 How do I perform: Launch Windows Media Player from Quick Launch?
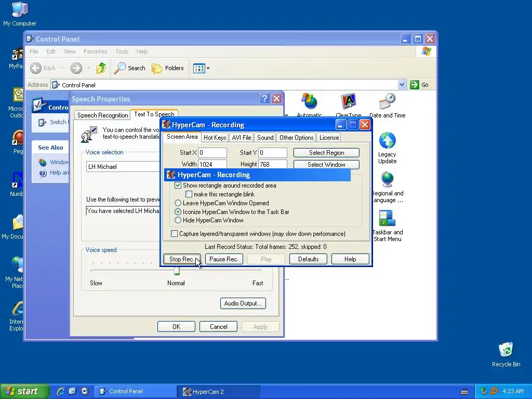tap(85, 391)
